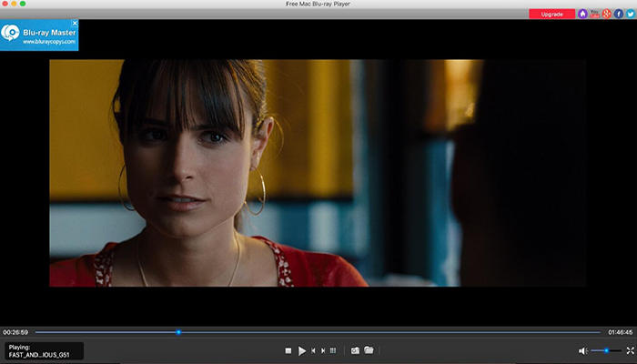637x364 pixels.
Task: Click the Play button
Action: coord(302,350)
